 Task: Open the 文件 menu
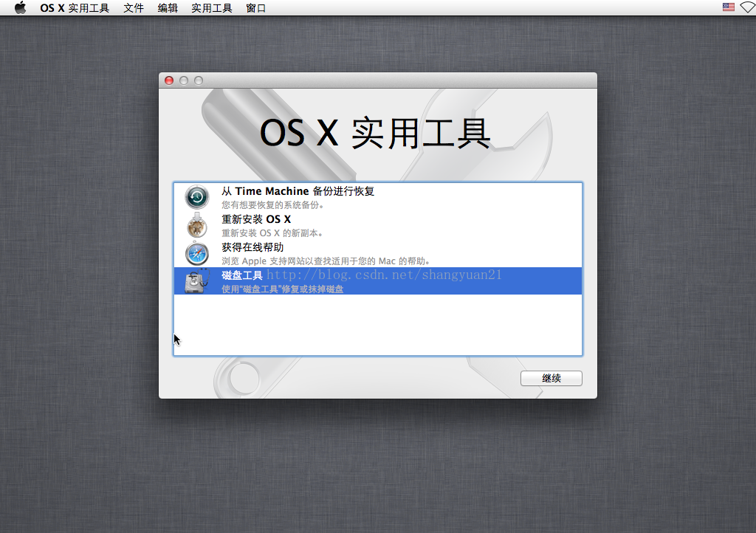click(134, 8)
